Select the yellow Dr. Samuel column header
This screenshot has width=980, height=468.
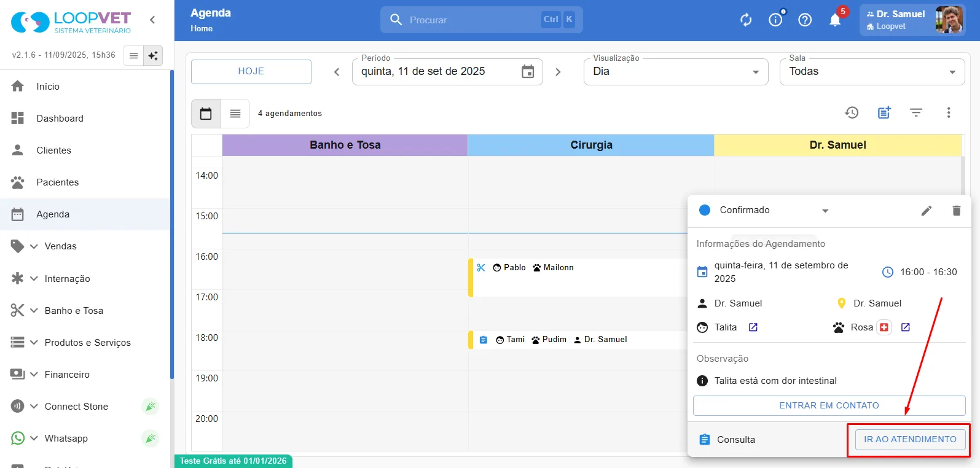pyautogui.click(x=837, y=145)
